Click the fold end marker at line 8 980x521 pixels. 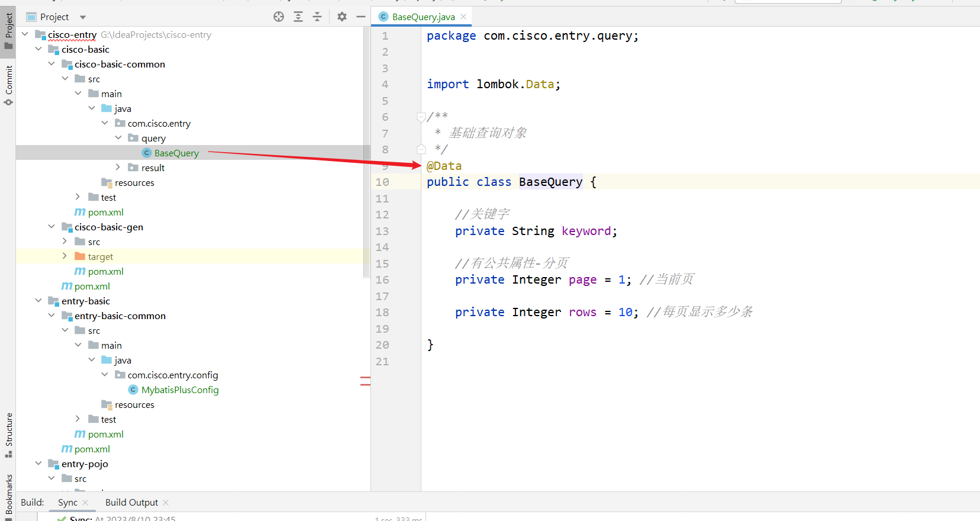(421, 149)
